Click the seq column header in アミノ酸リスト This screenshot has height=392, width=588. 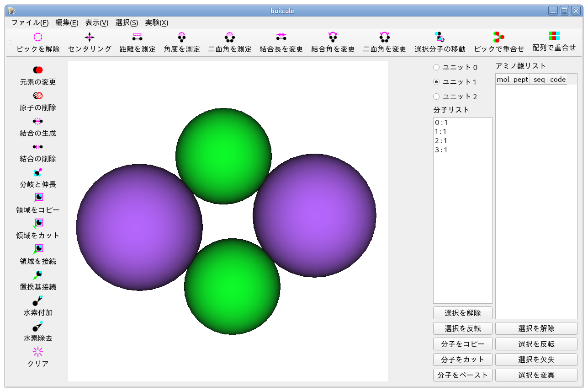(x=539, y=80)
